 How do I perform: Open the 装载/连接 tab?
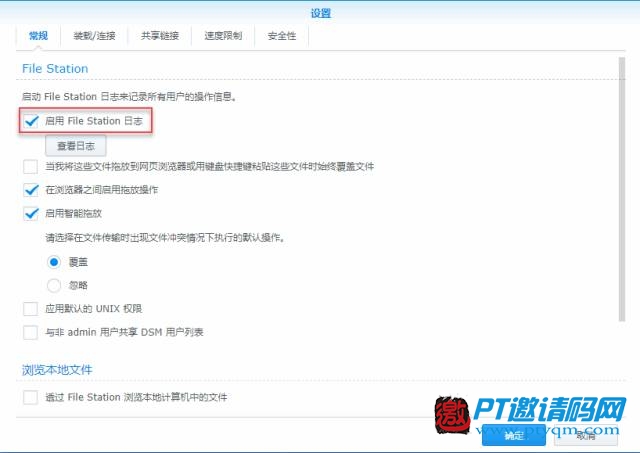pos(94,36)
